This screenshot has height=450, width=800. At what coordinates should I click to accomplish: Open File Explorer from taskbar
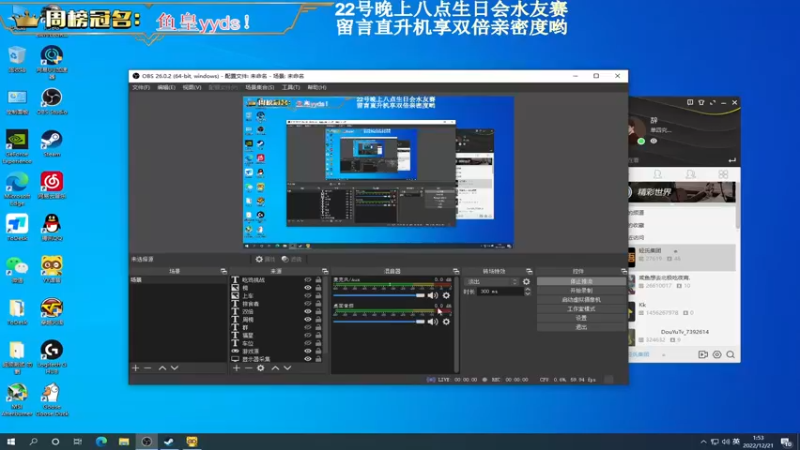point(124,442)
